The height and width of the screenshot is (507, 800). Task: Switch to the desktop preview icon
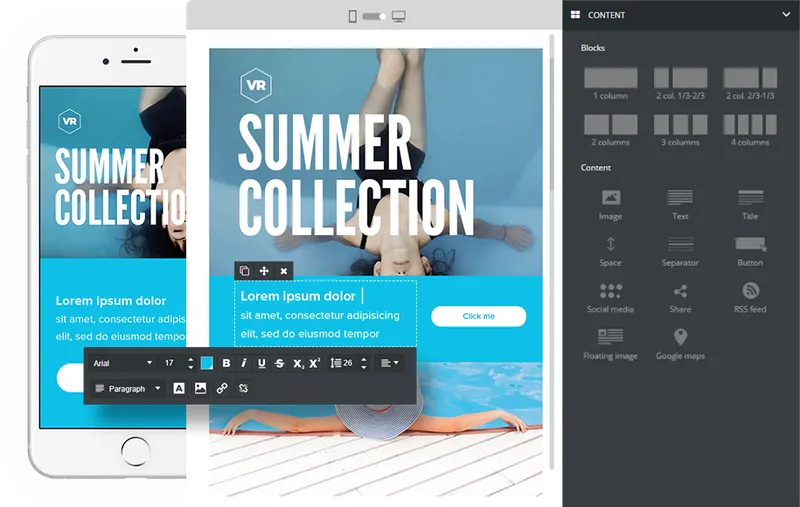[x=399, y=16]
